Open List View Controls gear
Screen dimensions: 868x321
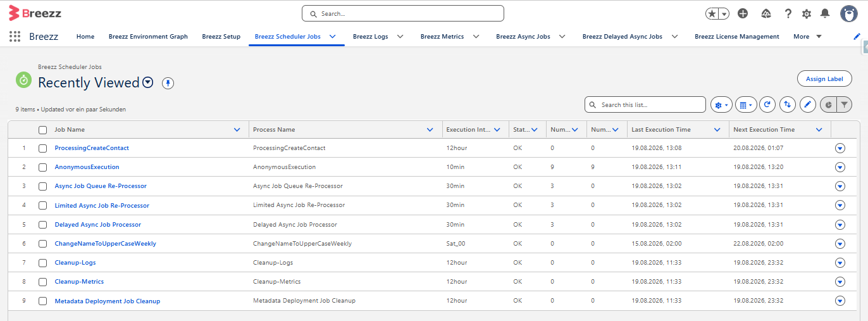721,104
